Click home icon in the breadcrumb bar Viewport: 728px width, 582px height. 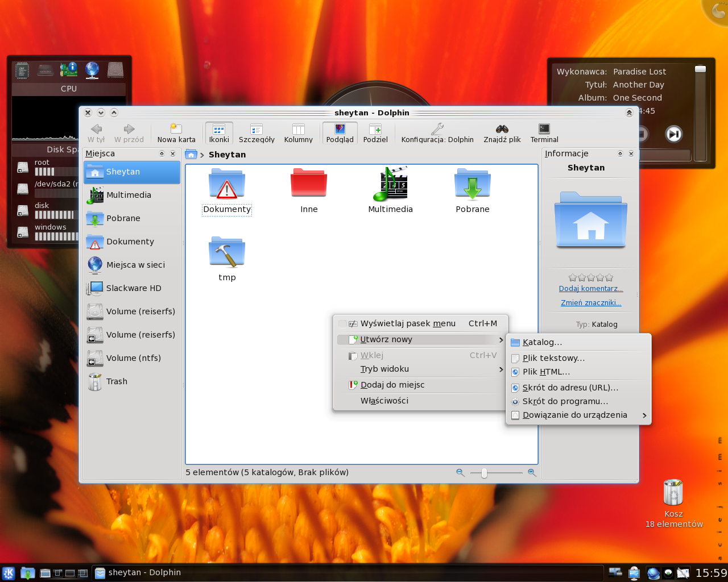tap(191, 155)
